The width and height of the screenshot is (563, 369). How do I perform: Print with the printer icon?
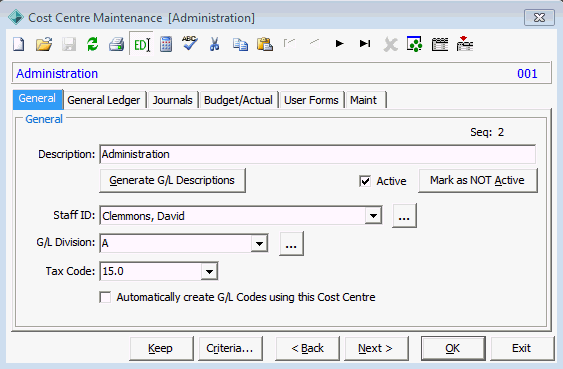point(117,45)
